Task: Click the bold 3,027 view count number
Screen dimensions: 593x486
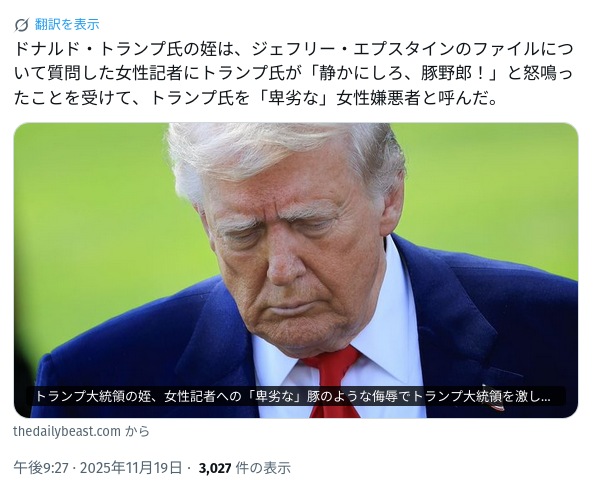Action: (x=215, y=468)
